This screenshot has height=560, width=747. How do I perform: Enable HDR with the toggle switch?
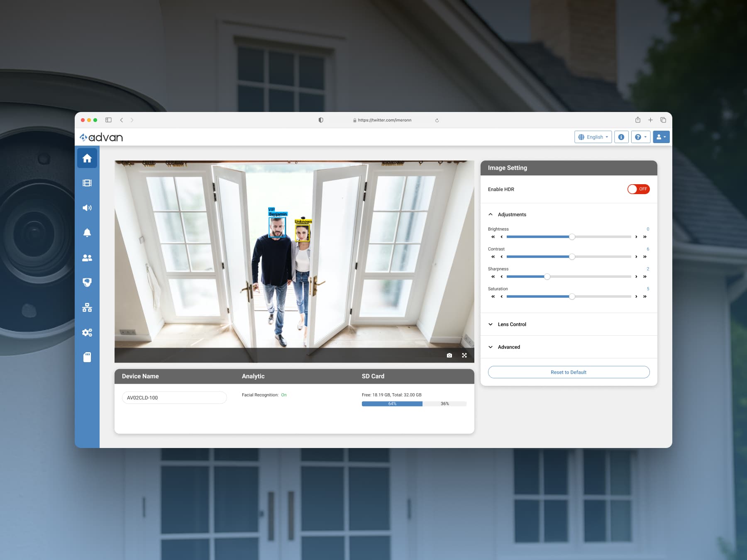click(x=638, y=189)
